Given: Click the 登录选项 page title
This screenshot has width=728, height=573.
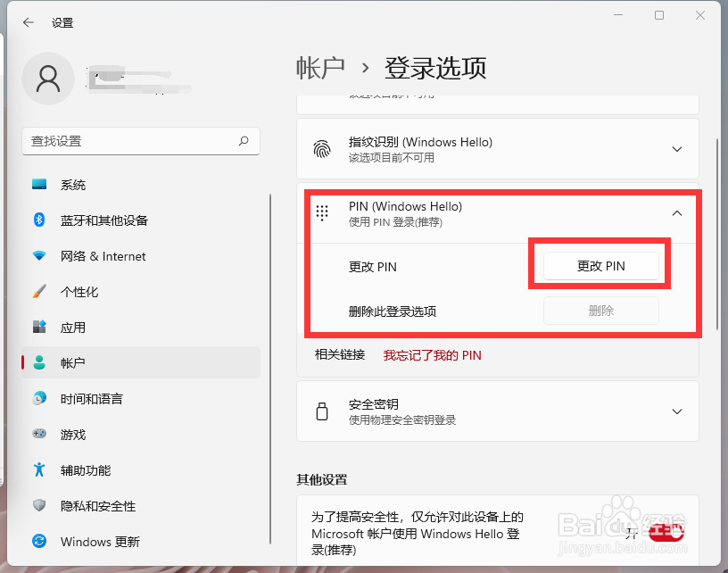Looking at the screenshot, I should pos(435,68).
